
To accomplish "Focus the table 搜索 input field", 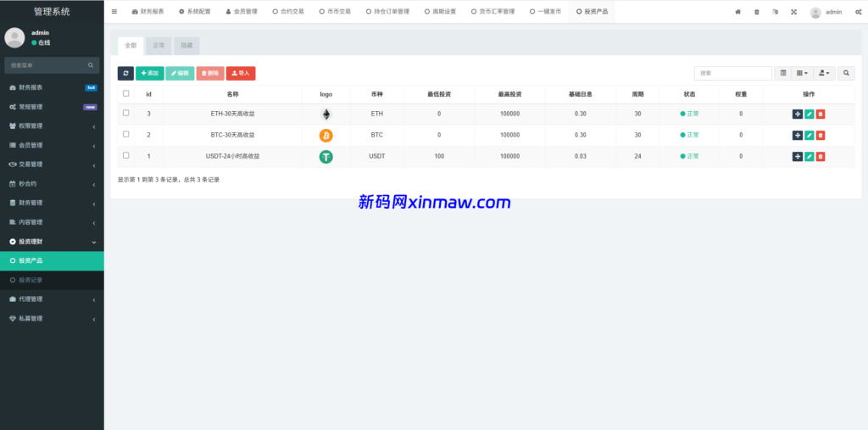I will (x=733, y=73).
